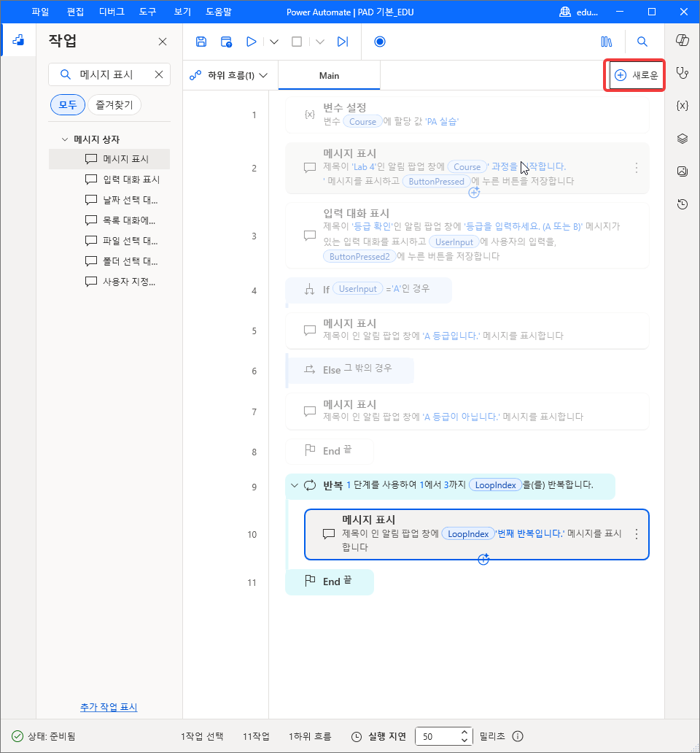Click the Stop square icon
Viewport: 700px width, 753px height.
coord(297,42)
